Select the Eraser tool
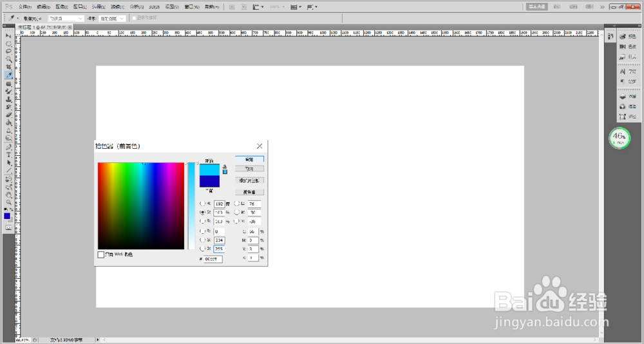The image size is (644, 344). 8,115
